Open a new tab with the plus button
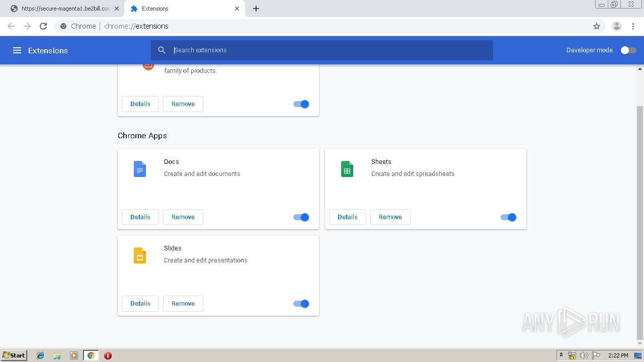 (x=256, y=9)
